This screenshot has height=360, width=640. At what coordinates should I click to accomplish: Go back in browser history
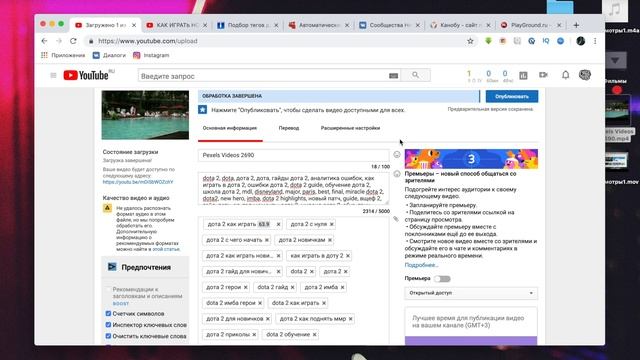click(x=44, y=41)
